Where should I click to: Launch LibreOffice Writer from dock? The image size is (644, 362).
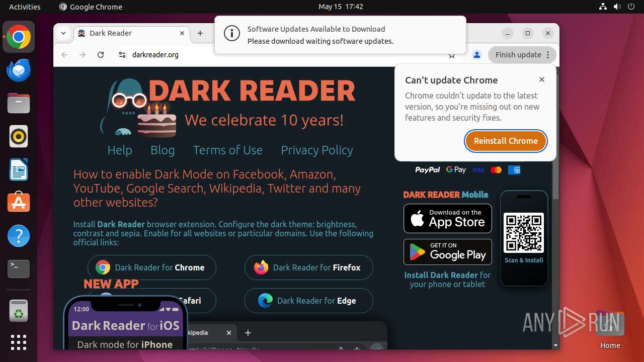tap(19, 169)
